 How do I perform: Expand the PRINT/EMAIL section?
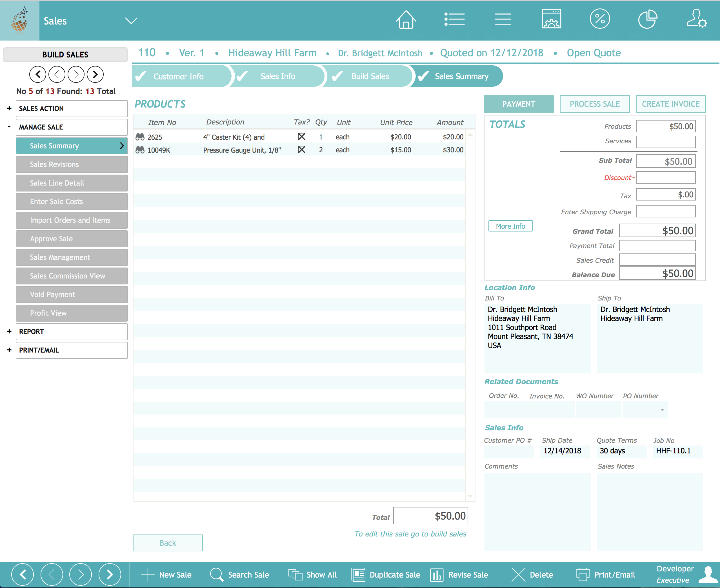point(9,350)
